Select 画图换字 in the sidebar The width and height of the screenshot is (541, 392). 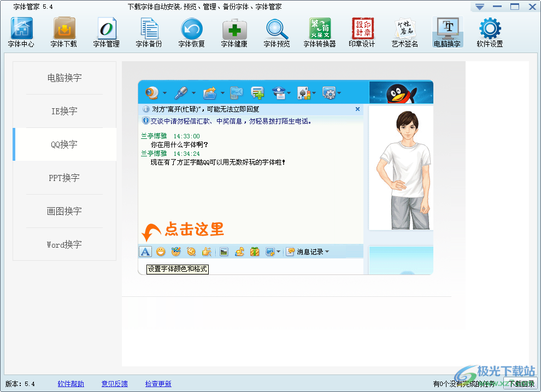(x=64, y=212)
